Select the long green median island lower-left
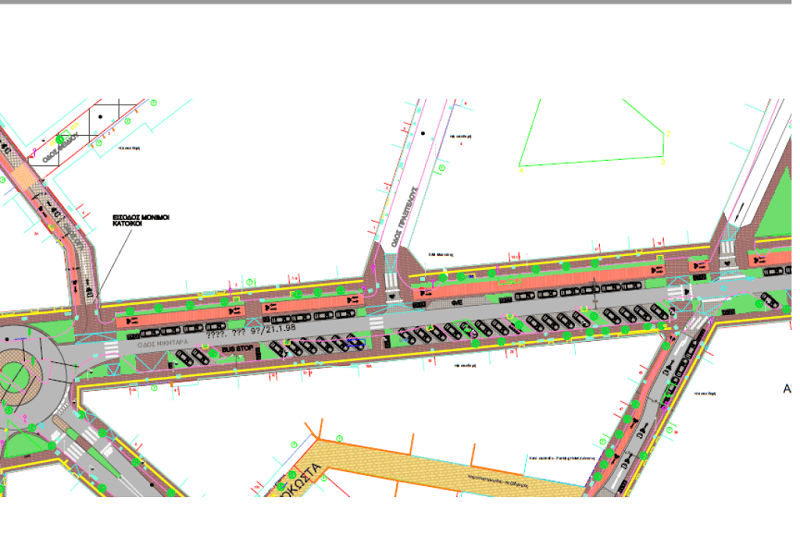This screenshot has height=536, width=800. tap(94, 452)
